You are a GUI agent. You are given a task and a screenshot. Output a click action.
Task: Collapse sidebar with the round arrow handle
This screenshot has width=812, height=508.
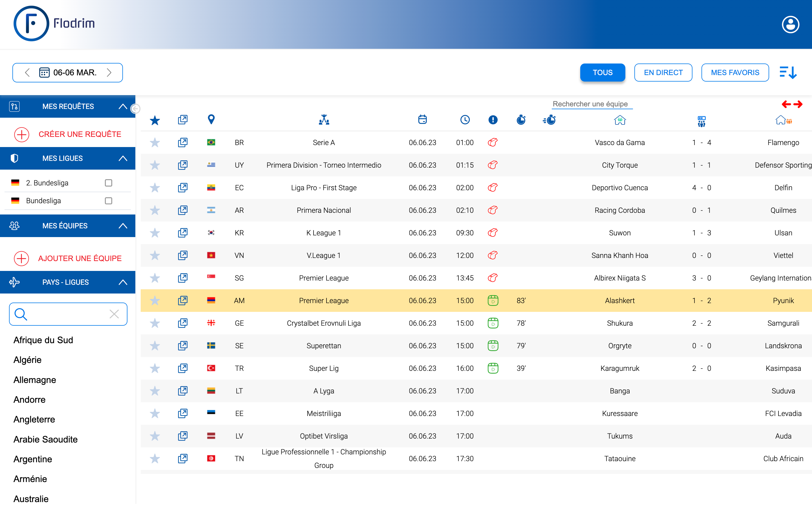[135, 109]
